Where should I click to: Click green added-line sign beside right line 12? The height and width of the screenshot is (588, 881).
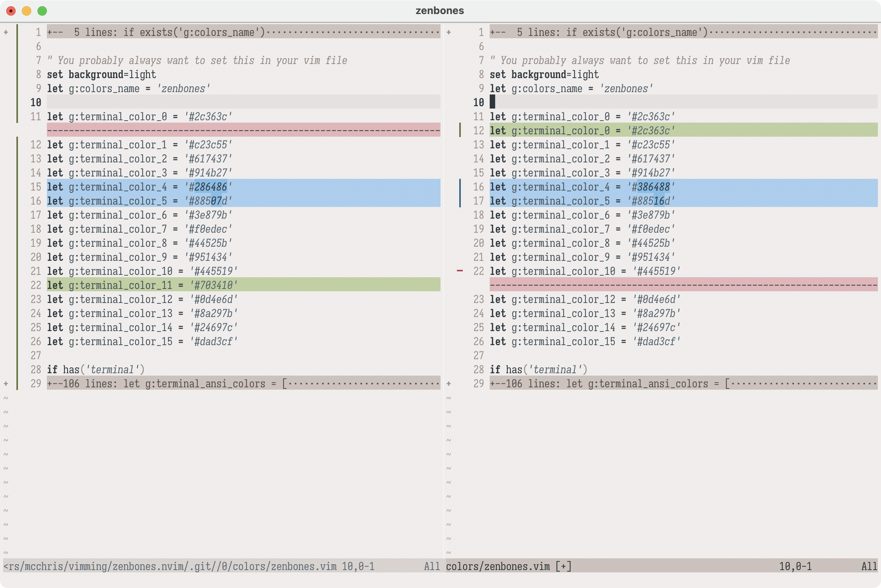(460, 130)
